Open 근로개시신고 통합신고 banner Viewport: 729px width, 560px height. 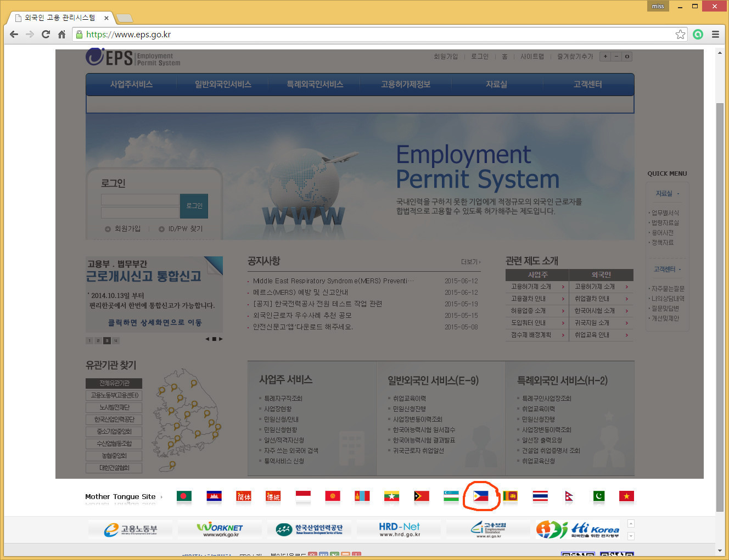click(154, 293)
